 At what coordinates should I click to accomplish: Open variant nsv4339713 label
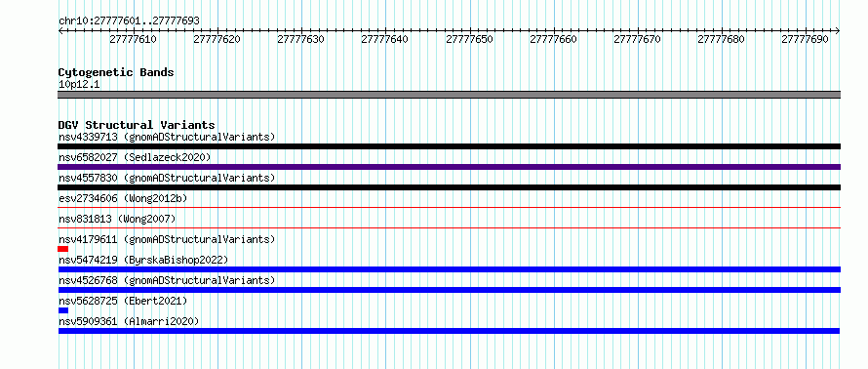pyautogui.click(x=167, y=137)
